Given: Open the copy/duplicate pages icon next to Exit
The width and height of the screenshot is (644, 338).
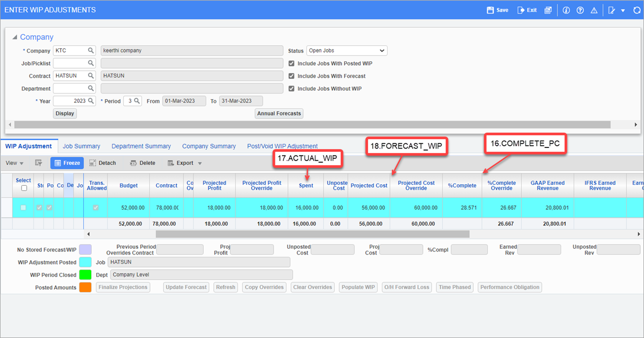Looking at the screenshot, I should click(548, 9).
